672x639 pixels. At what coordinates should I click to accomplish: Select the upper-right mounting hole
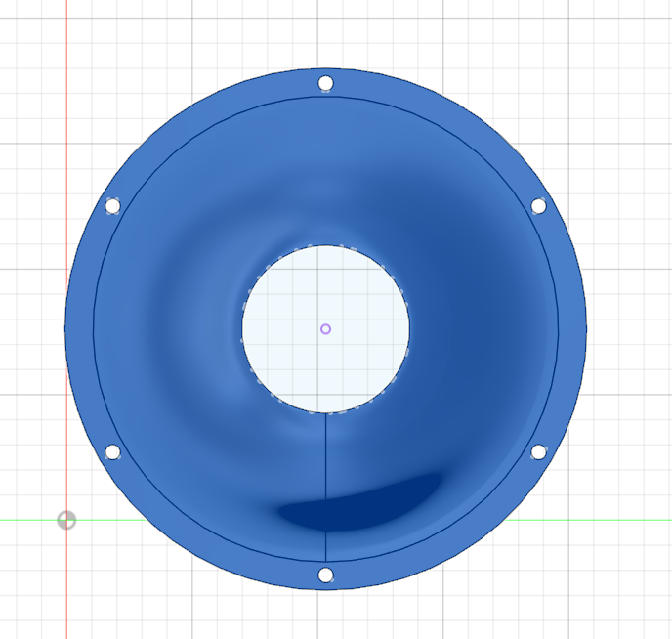tap(538, 206)
